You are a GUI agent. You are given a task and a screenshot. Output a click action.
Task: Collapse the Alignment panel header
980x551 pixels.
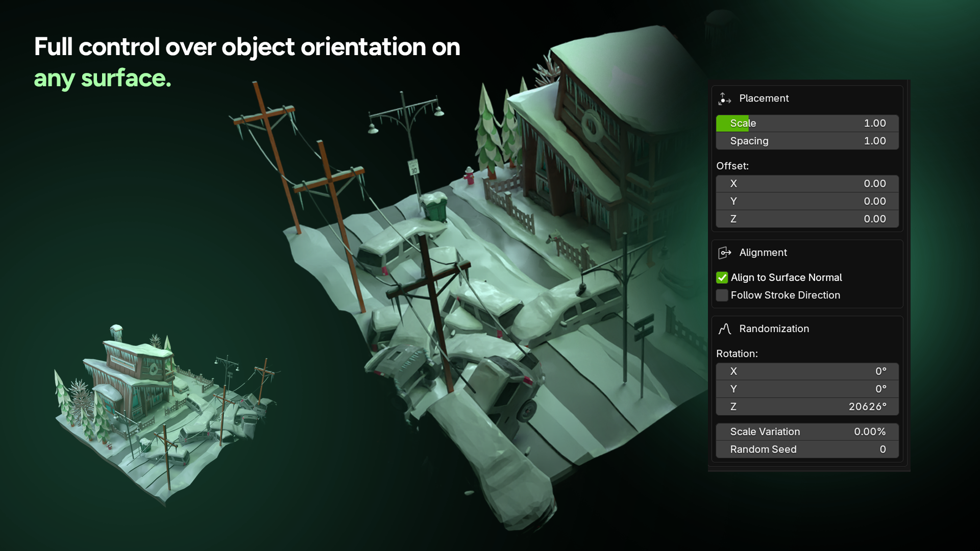coord(763,253)
